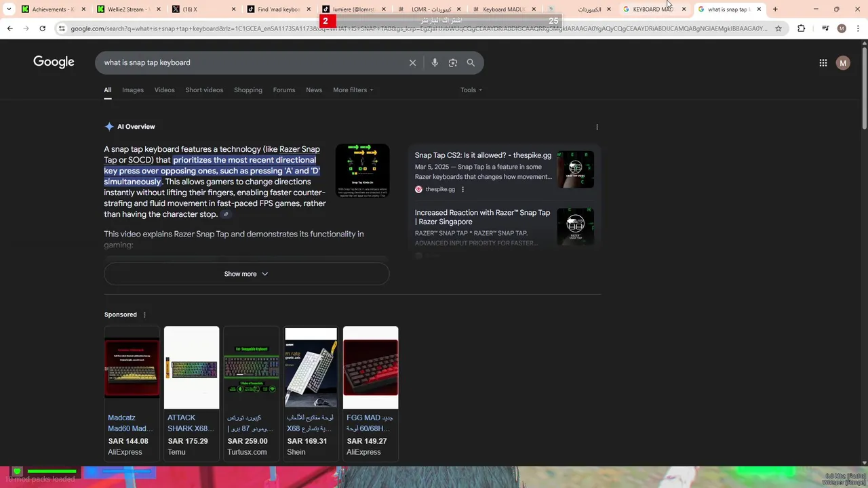Open the Google apps grid

(823, 63)
